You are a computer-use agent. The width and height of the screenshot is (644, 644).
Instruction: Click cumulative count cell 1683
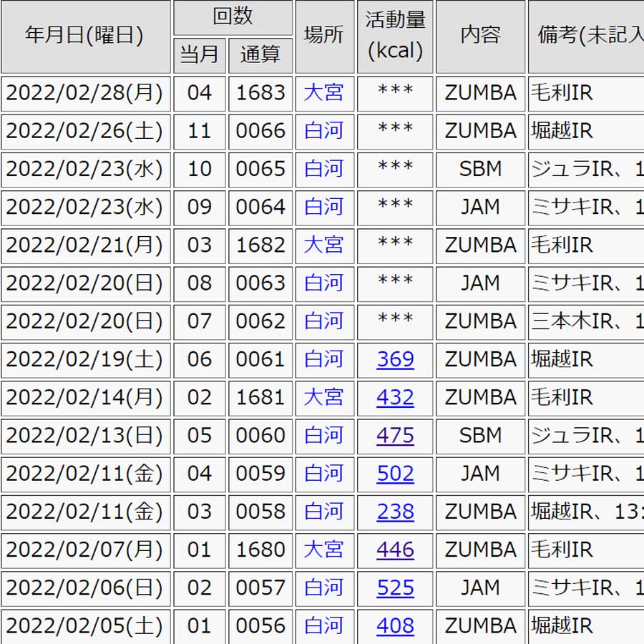point(260,94)
